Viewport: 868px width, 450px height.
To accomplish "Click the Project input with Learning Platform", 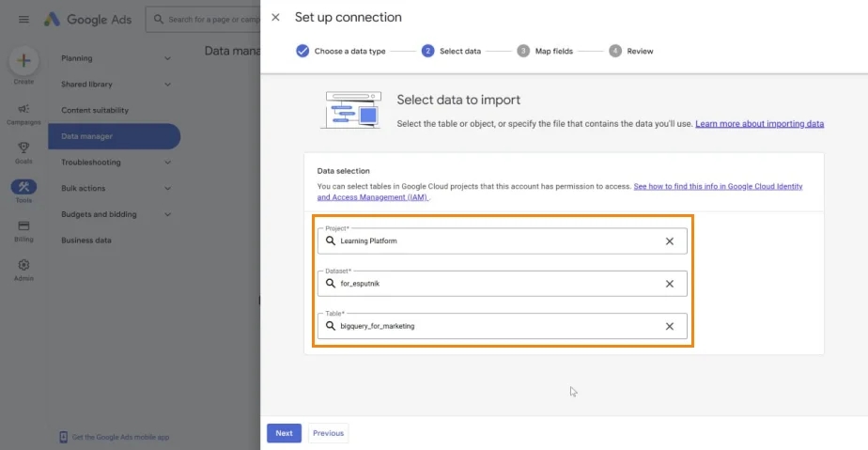I will click(x=502, y=241).
